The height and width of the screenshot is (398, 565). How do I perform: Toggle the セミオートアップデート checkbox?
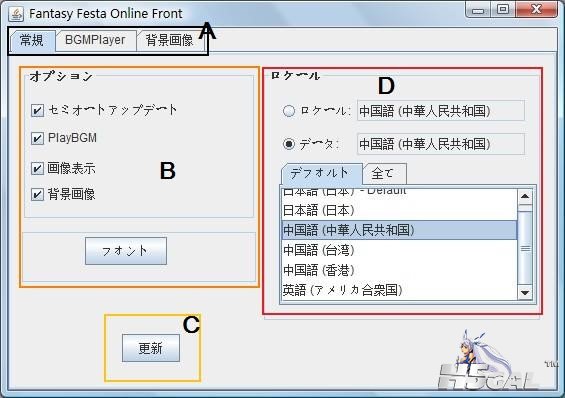point(37,110)
